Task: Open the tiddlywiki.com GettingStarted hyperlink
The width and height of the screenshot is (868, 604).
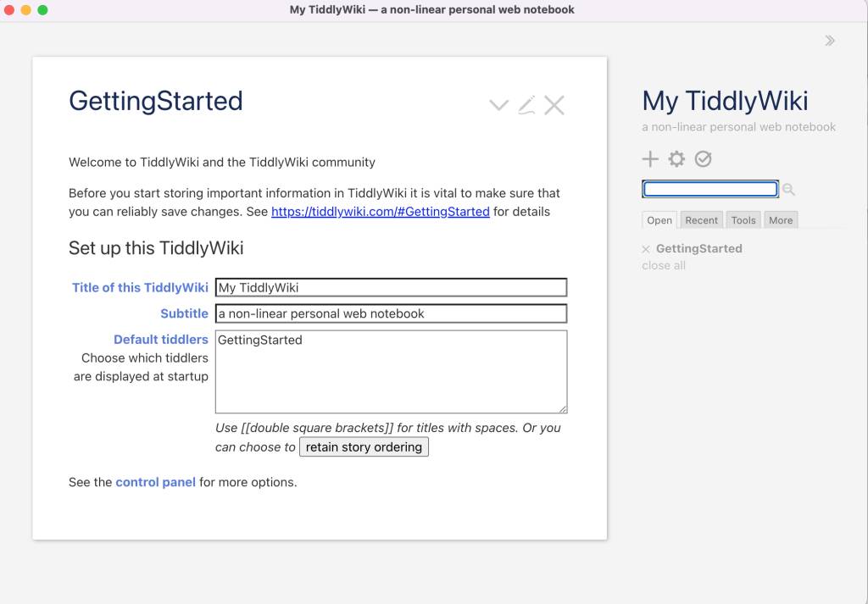Action: [x=381, y=212]
